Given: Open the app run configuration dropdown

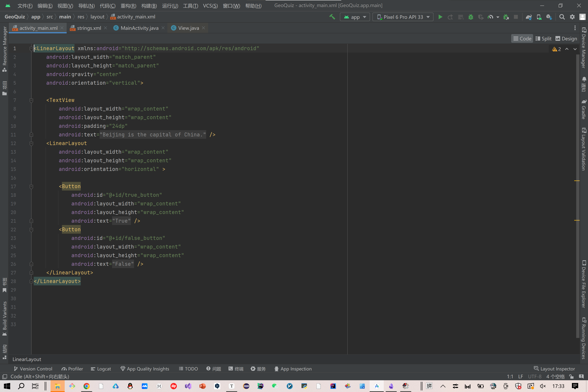Looking at the screenshot, I should coord(355,17).
